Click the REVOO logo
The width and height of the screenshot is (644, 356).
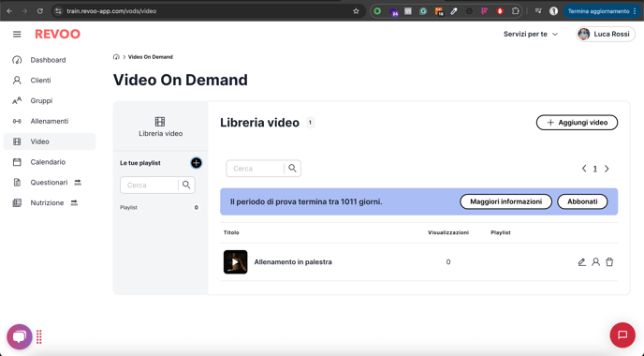pyautogui.click(x=57, y=34)
